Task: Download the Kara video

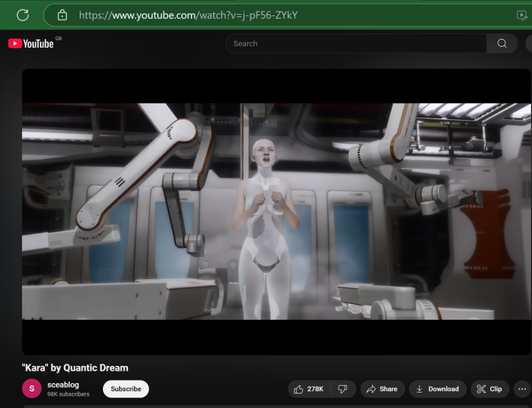Action: point(438,389)
